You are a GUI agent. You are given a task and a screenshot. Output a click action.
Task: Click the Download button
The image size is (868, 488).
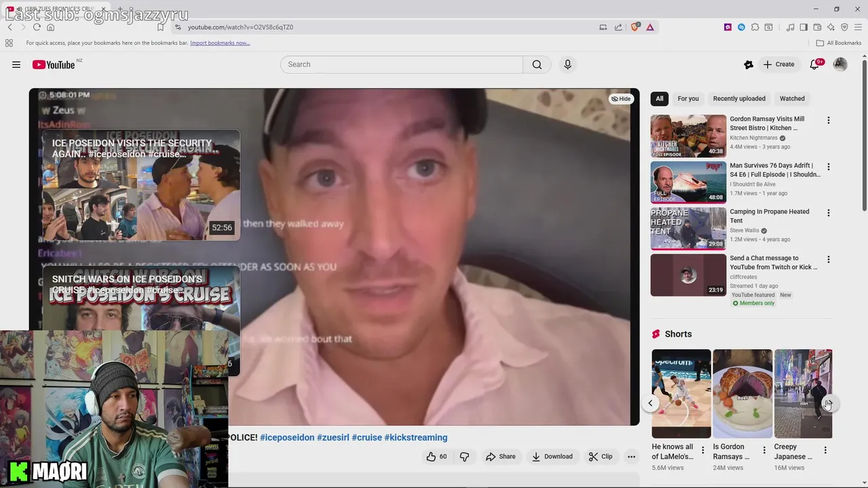[x=552, y=457]
